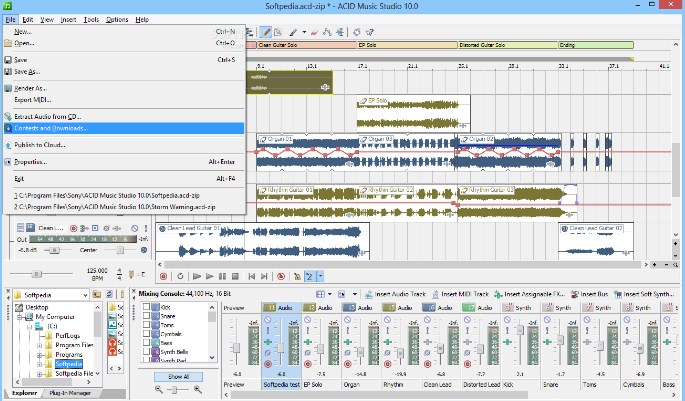Screen dimensions: 685x401
Task: Select the Distorted Guitar Solo section marker
Action: point(508,45)
